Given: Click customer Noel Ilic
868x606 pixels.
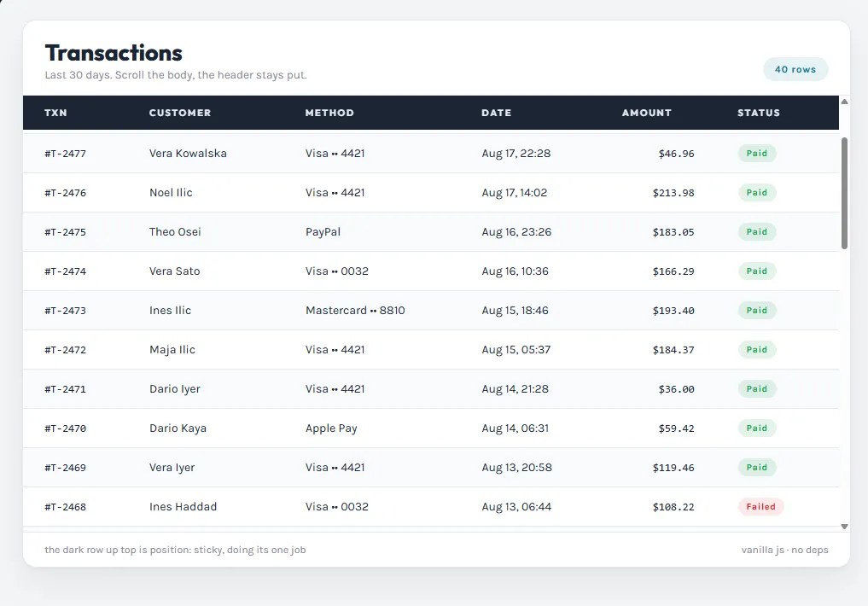Looking at the screenshot, I should pos(171,193).
